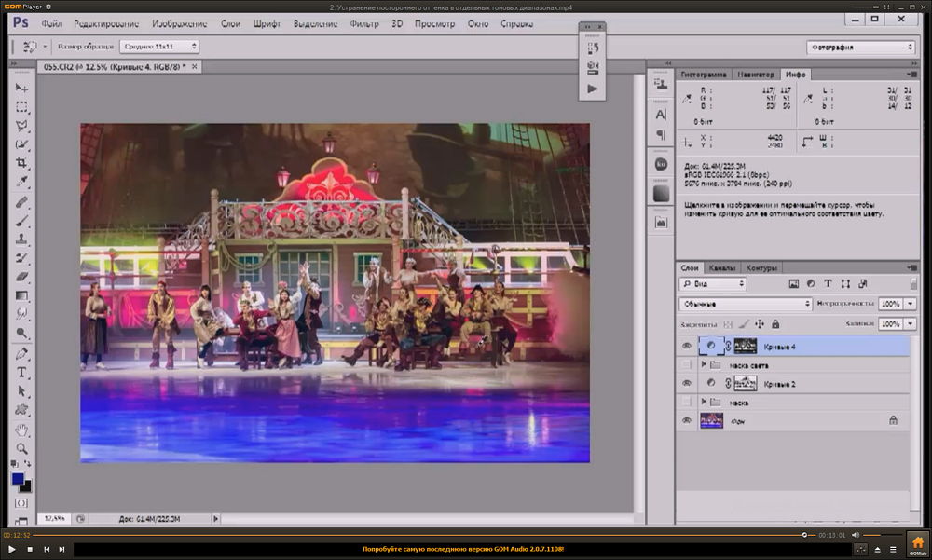Screen dimensions: 932x560
Task: Open the Фотография workspace dropdown
Action: [x=859, y=48]
